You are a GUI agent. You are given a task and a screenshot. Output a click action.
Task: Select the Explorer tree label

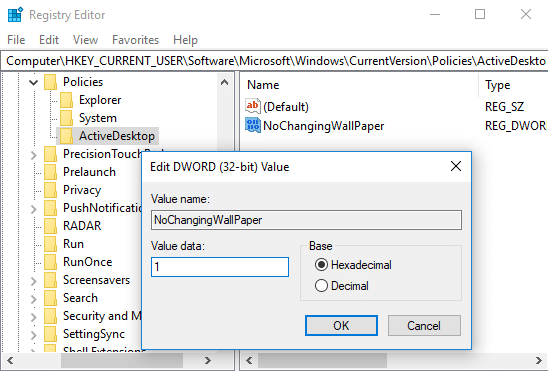100,100
